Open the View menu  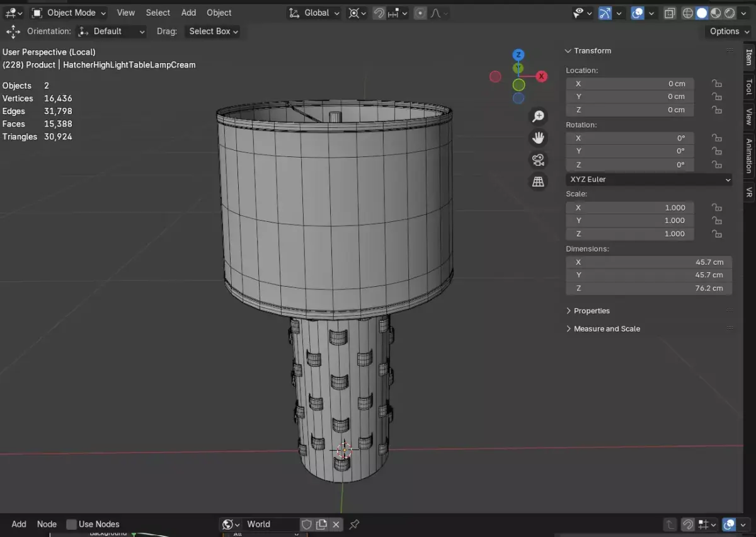coord(126,13)
